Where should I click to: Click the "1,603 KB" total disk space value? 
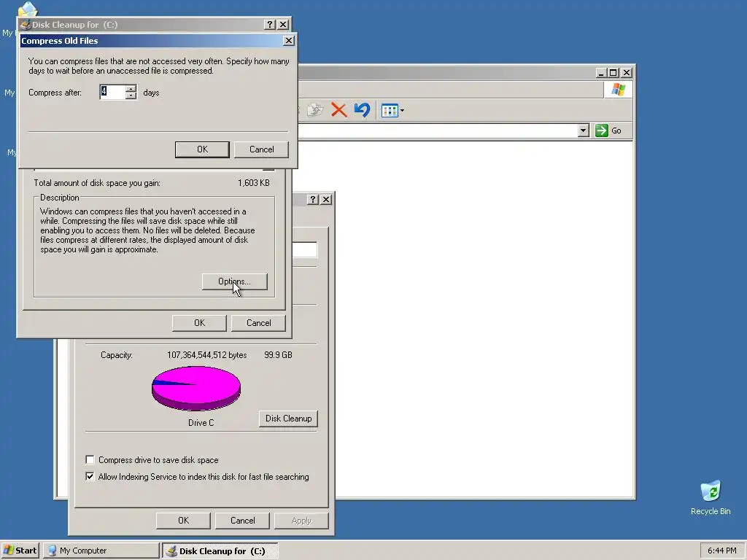(253, 183)
